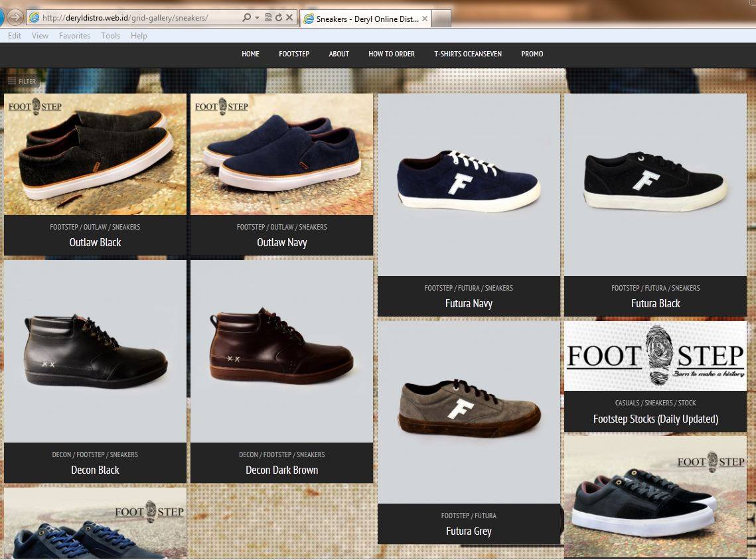Click FOOTSTEP / FUTURA / SNEAKERS tags above Futura Black
Image resolution: width=756 pixels, height=560 pixels.
pyautogui.click(x=656, y=288)
